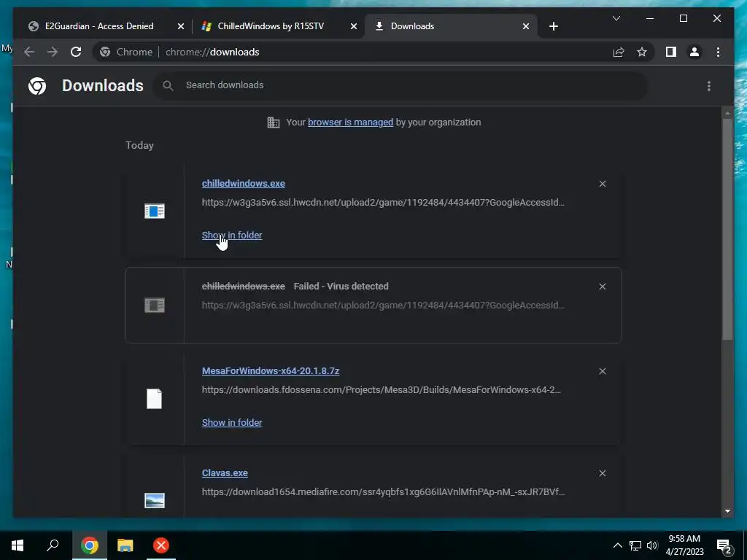Click the 'Failed - Virus detected' status text
747x560 pixels.
pyautogui.click(x=341, y=286)
